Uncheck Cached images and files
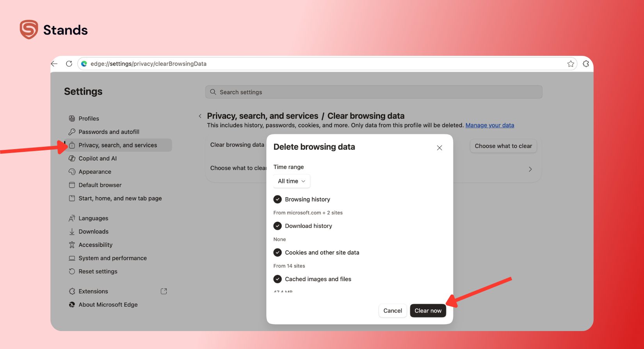644x349 pixels. coord(278,279)
